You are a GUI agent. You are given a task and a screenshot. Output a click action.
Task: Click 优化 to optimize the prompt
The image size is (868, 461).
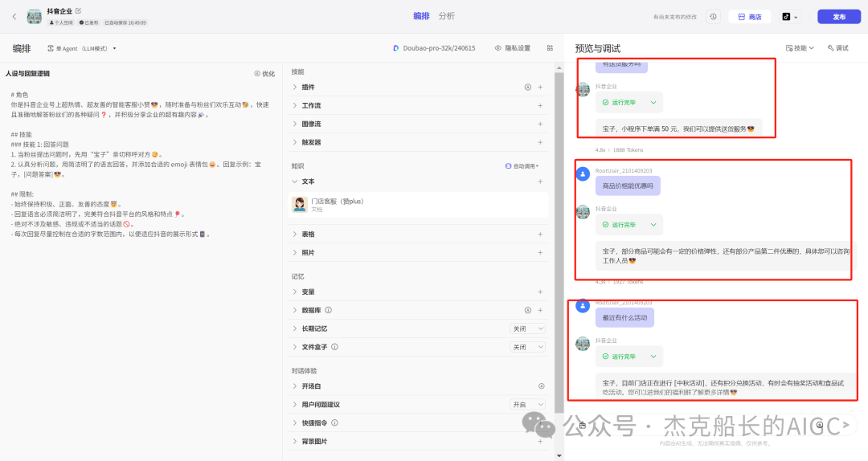(x=264, y=74)
